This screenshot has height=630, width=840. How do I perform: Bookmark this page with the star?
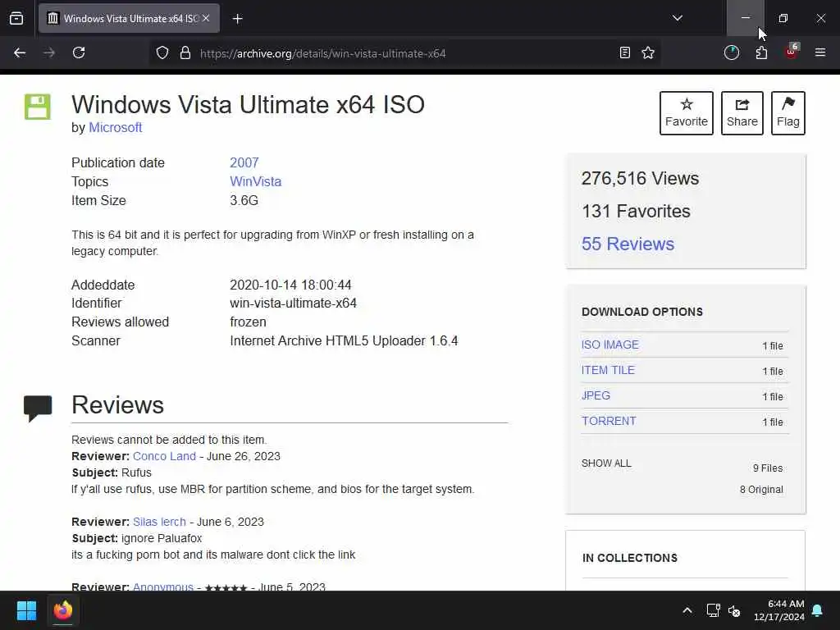click(x=648, y=52)
